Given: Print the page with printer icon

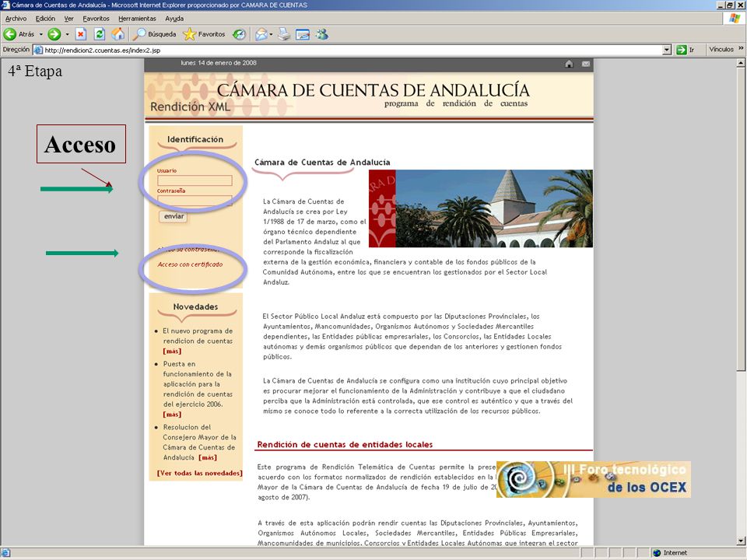Looking at the screenshot, I should [x=284, y=34].
